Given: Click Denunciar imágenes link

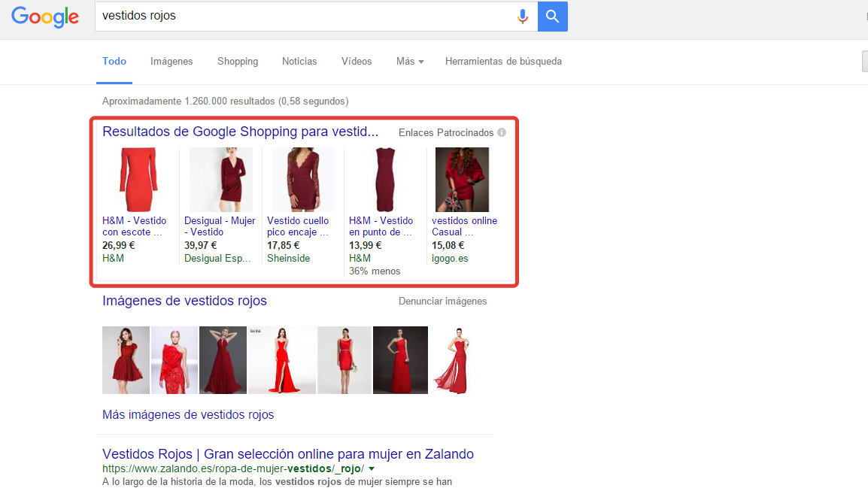Looking at the screenshot, I should [x=443, y=302].
